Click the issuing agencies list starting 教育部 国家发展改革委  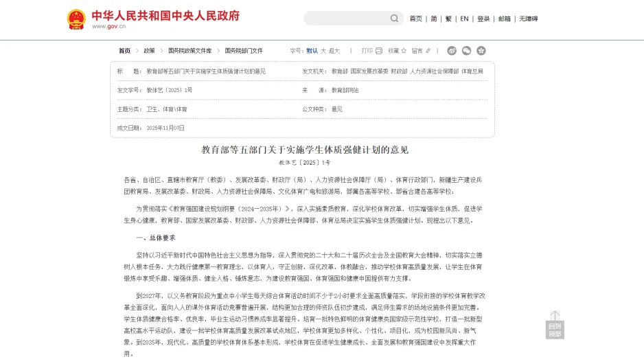pos(407,71)
